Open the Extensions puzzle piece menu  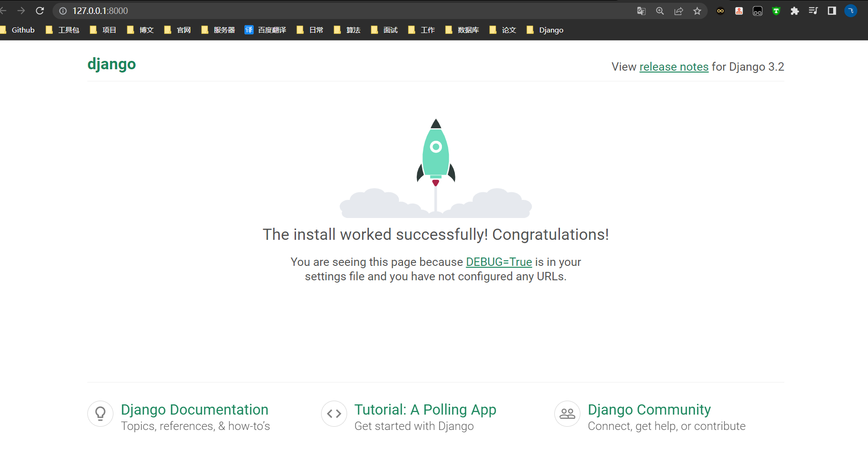coord(795,11)
